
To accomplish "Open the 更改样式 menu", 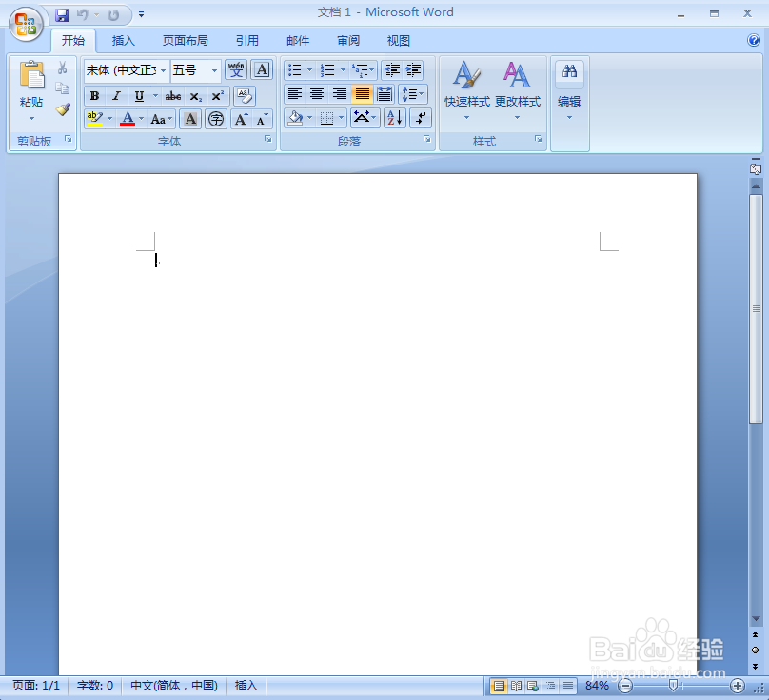I will click(518, 91).
